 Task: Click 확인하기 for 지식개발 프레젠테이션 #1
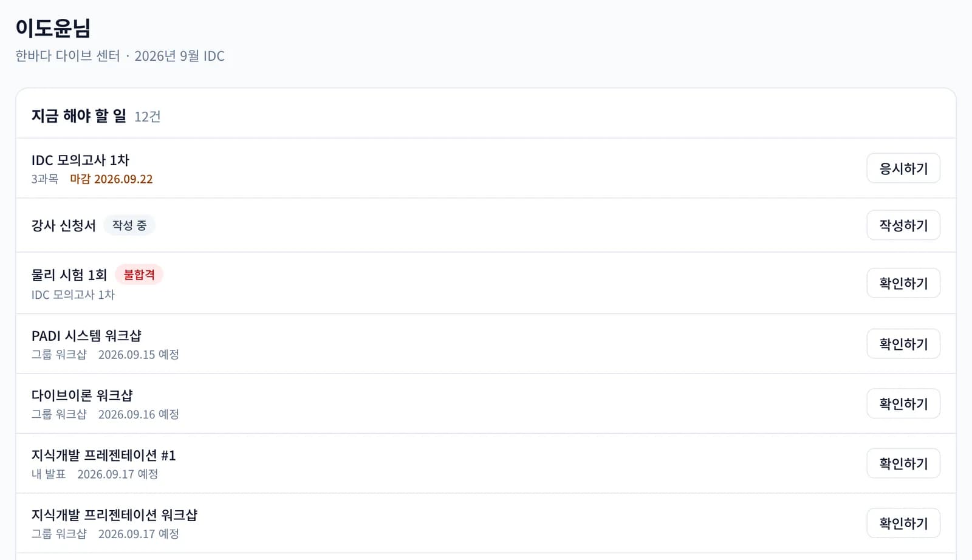click(x=903, y=463)
